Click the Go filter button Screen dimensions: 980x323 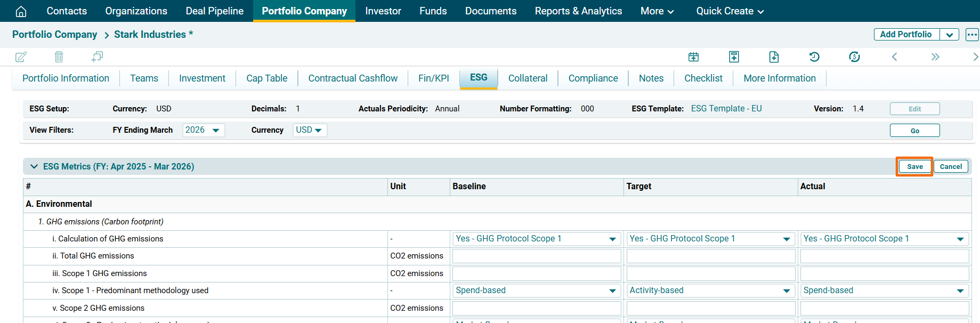914,131
